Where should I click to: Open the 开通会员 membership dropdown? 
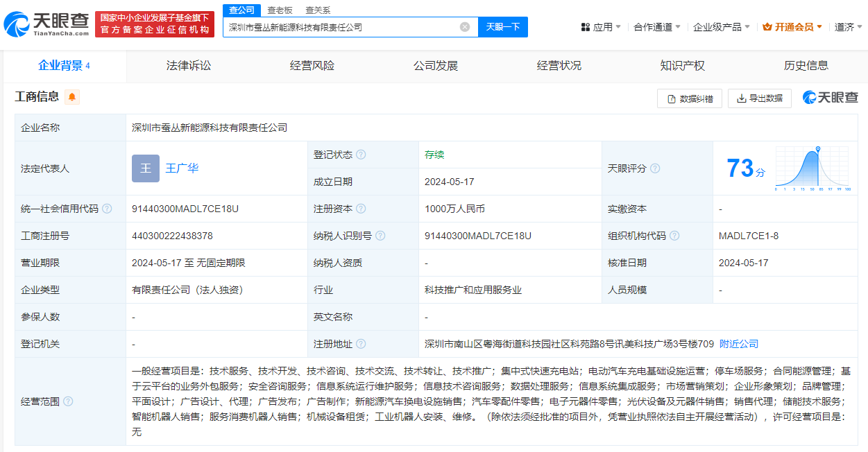[x=792, y=27]
